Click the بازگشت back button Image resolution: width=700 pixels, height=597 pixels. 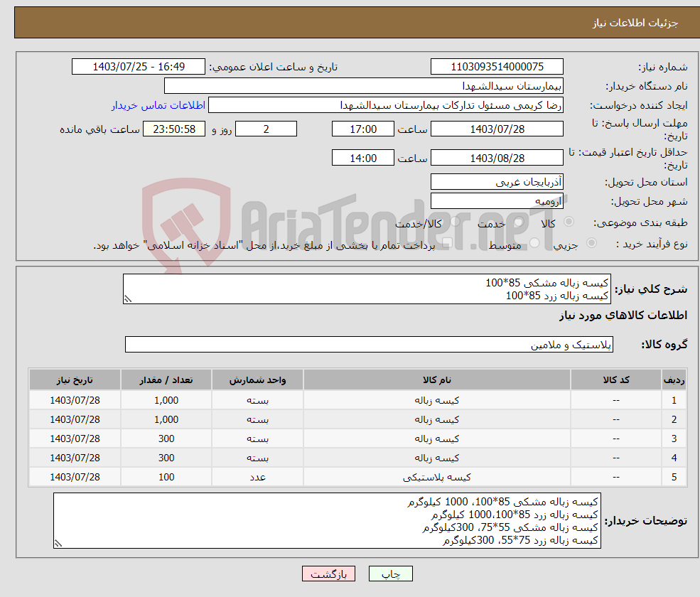328,574
